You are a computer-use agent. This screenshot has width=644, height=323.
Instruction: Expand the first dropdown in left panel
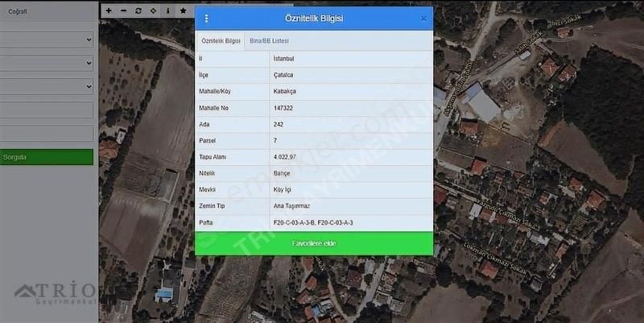47,39
